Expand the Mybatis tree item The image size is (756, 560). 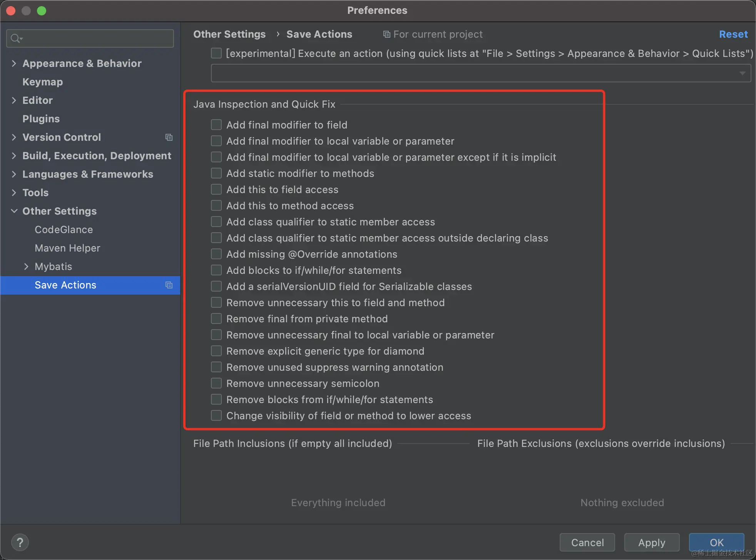tap(27, 266)
